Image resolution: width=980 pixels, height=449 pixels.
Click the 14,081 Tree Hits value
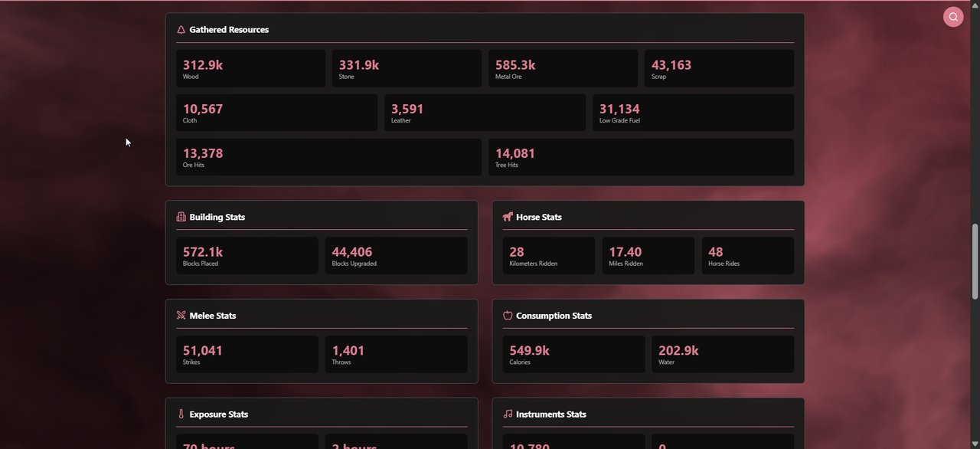(515, 153)
